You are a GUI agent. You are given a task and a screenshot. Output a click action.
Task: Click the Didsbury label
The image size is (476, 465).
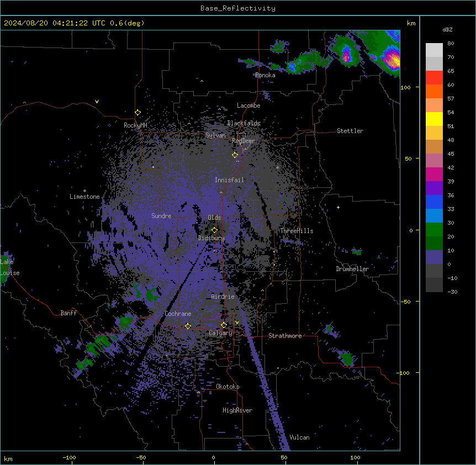point(211,238)
